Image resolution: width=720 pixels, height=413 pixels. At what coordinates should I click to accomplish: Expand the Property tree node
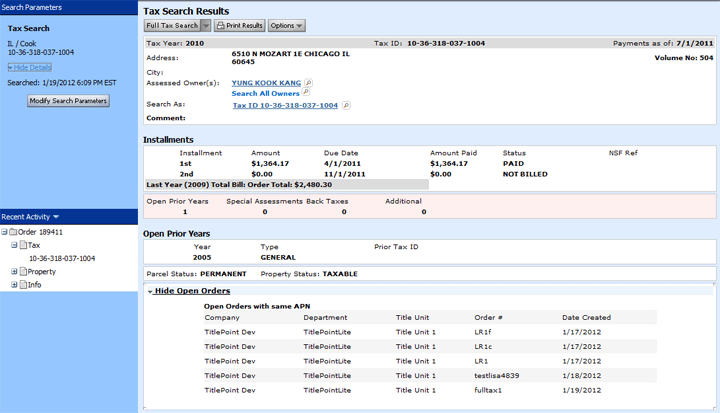pyautogui.click(x=14, y=271)
